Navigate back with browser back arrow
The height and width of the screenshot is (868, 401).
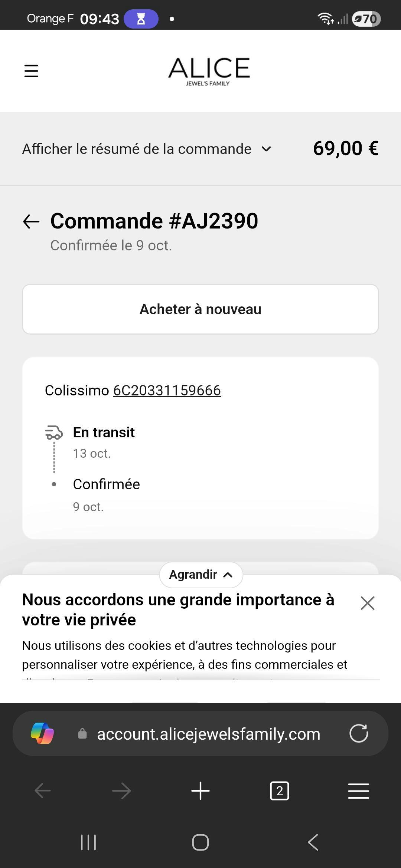click(x=43, y=791)
